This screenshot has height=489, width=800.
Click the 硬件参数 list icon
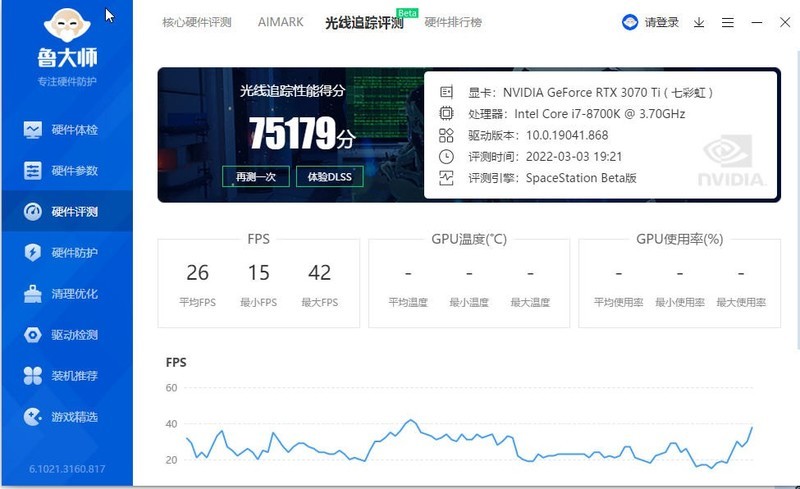tap(33, 170)
